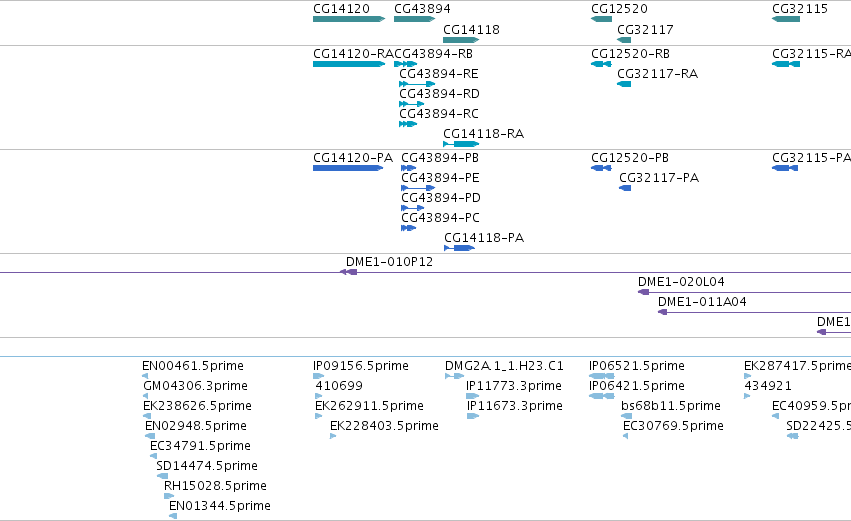Select the GM04306.3prime EST glyph
Screen dimensions: 851x521
click(145, 396)
